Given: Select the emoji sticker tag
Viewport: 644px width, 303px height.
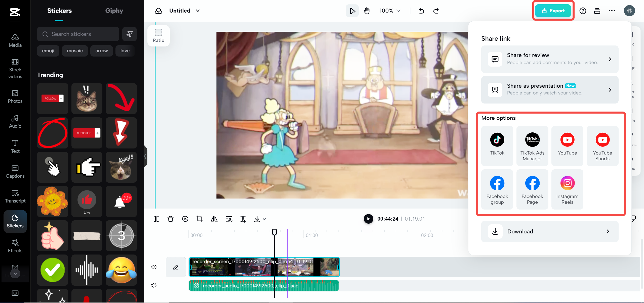Looking at the screenshot, I should [48, 51].
